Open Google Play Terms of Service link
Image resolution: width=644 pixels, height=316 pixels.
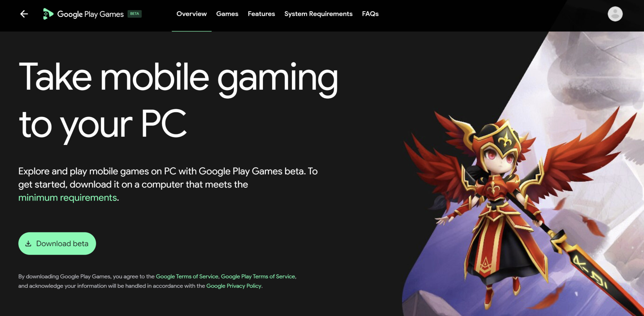(x=258, y=276)
